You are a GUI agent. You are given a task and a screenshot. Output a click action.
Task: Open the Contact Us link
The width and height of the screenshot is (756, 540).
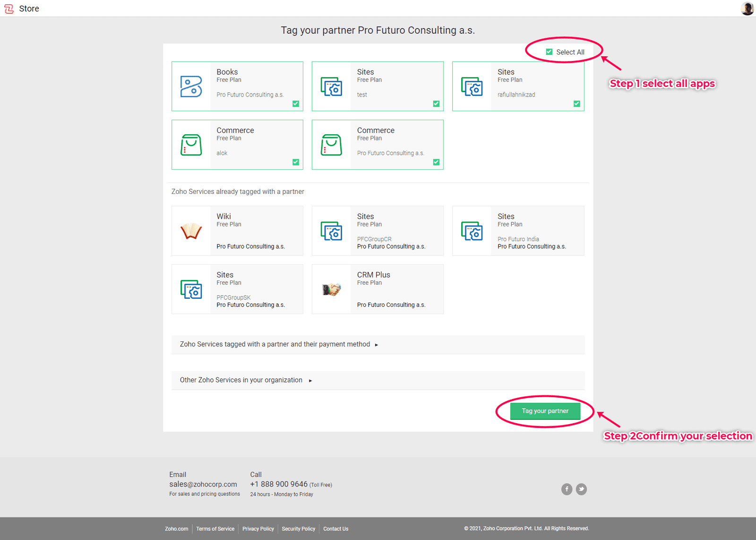[335, 529]
